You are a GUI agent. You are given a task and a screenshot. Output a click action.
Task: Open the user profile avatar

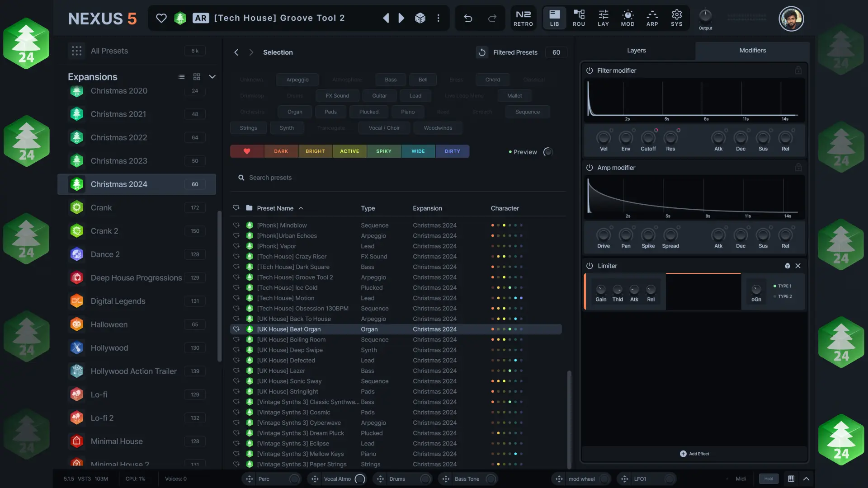point(791,19)
